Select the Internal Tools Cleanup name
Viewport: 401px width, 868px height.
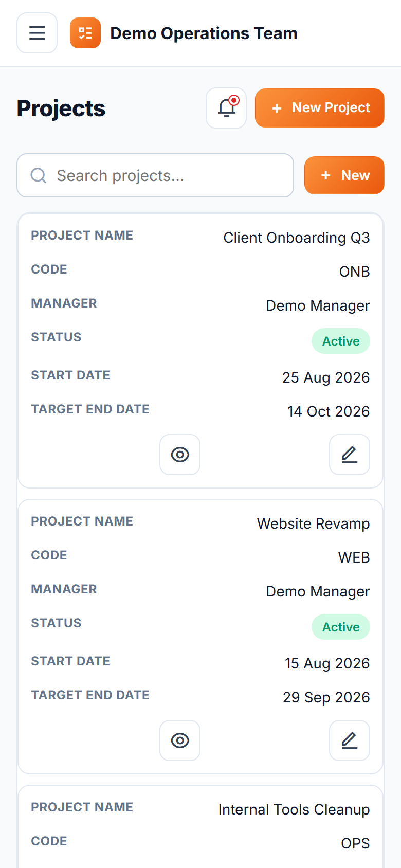294,810
